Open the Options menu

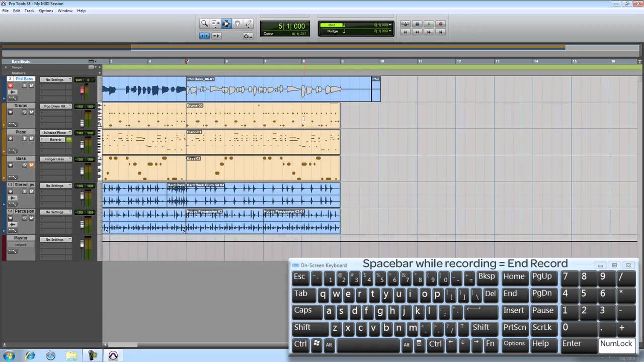click(46, 11)
